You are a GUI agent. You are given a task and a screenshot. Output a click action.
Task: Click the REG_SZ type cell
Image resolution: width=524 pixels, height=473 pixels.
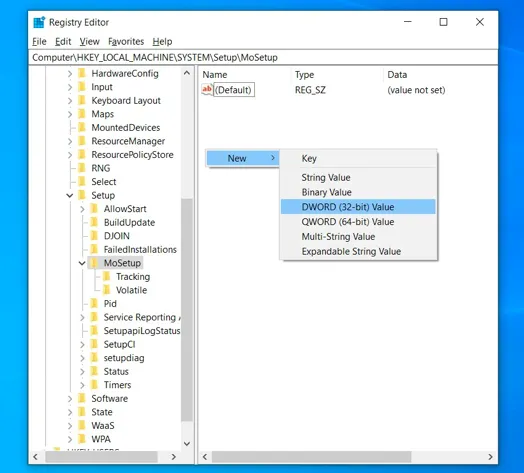tap(310, 90)
